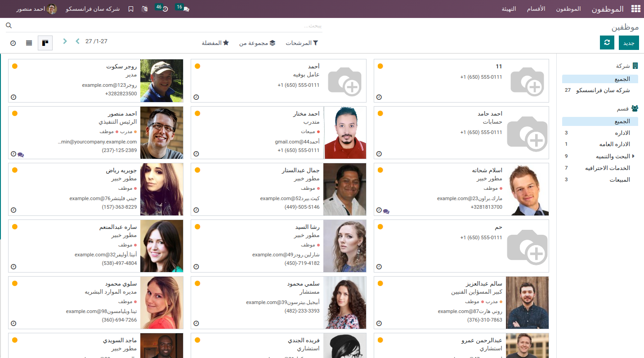This screenshot has height=358, width=644.
Task: Click camera placeholder on احمد عامل بوفيه card
Action: click(344, 81)
